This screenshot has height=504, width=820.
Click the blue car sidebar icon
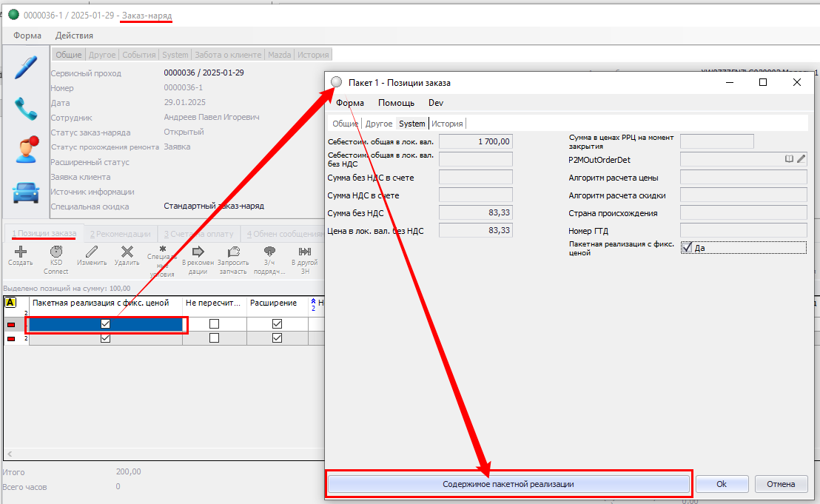(x=26, y=192)
